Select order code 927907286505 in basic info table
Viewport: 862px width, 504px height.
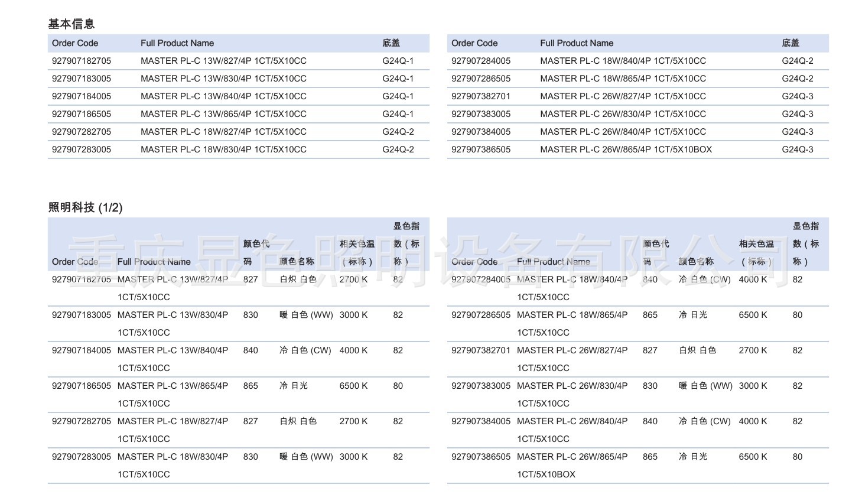(x=481, y=79)
